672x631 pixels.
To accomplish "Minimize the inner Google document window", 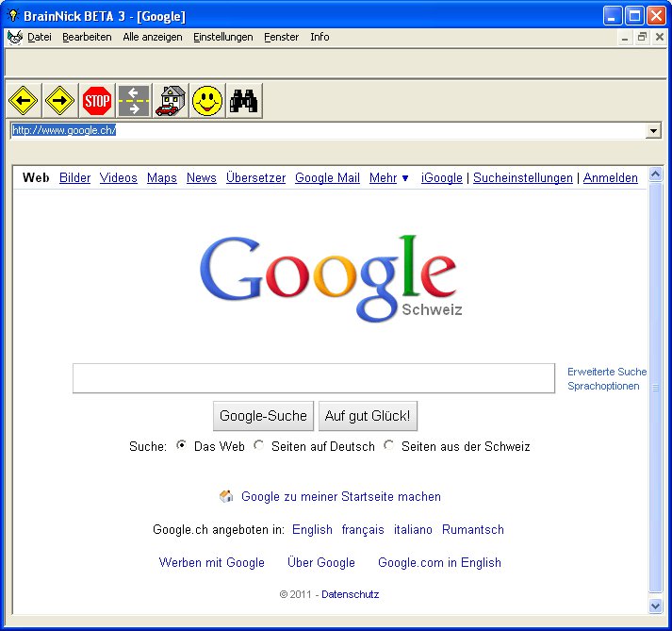I will click(625, 38).
